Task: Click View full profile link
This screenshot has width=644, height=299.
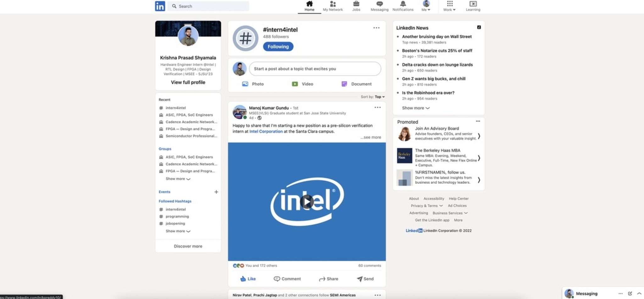Action: click(188, 82)
